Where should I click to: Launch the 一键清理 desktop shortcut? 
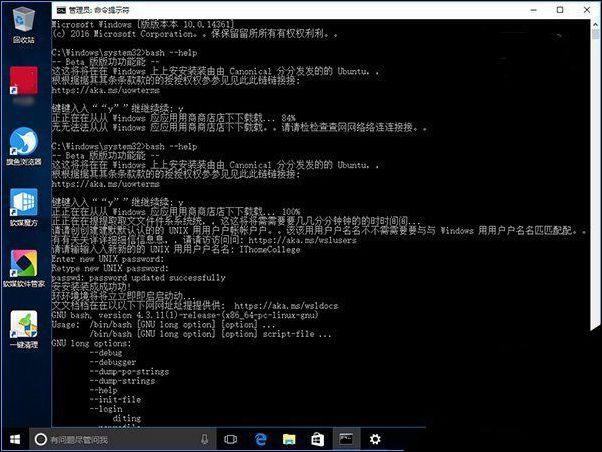pyautogui.click(x=24, y=329)
